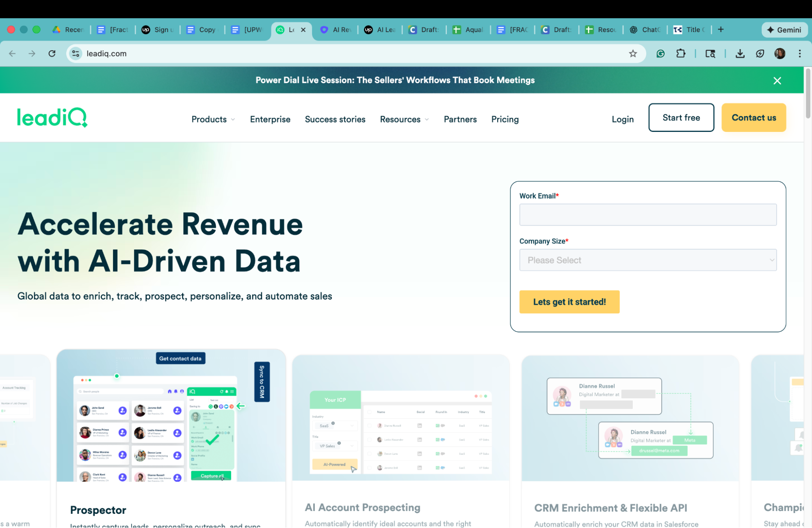This screenshot has height=528, width=812.
Task: Open the Prospector product card image
Action: [x=171, y=416]
